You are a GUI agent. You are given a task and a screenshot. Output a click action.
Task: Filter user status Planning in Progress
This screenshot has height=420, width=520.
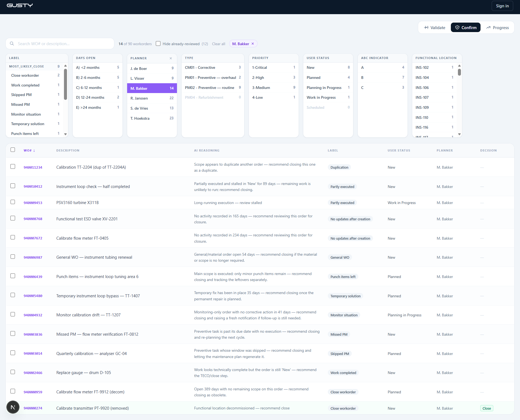pyautogui.click(x=328, y=88)
